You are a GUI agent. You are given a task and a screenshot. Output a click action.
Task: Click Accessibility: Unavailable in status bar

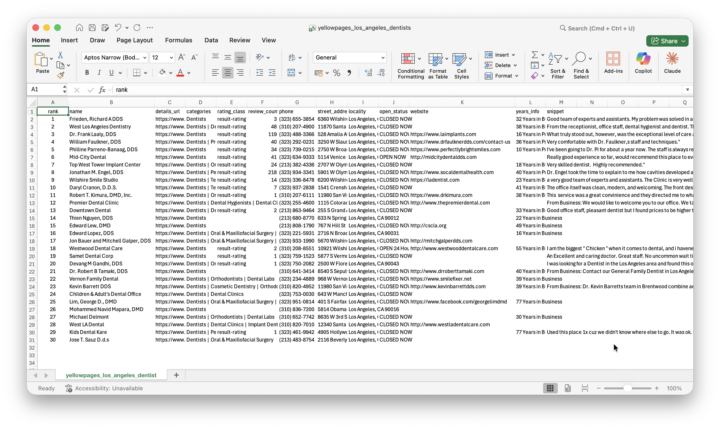104,388
